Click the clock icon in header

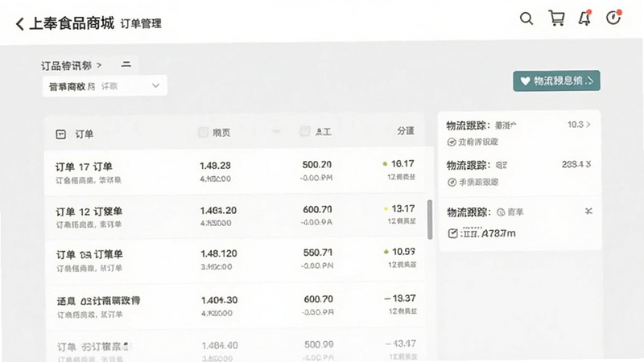(613, 18)
